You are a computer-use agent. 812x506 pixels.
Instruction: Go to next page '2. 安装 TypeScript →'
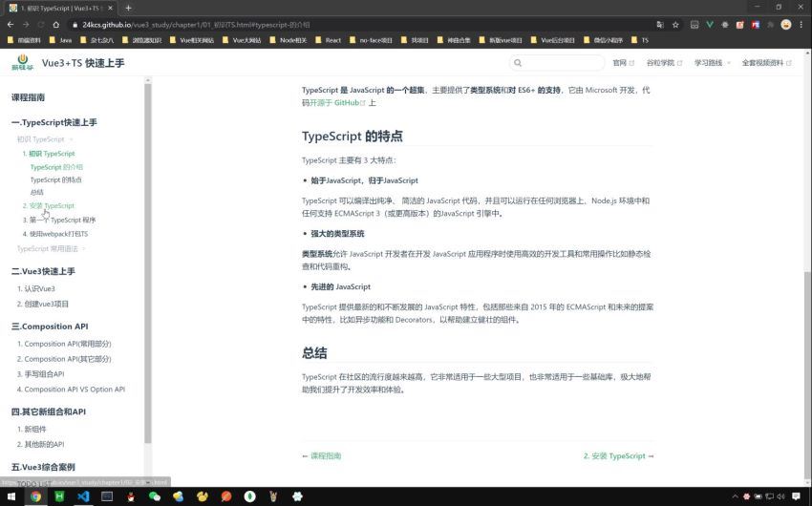(x=618, y=456)
